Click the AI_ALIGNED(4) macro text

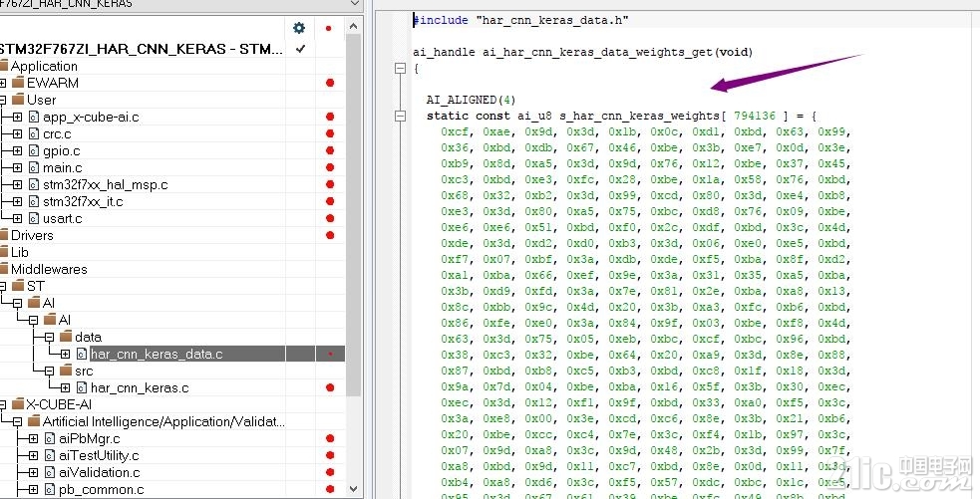[x=472, y=100]
